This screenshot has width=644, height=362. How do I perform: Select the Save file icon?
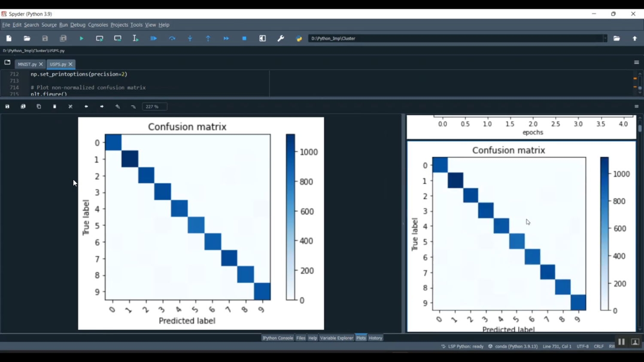45,38
